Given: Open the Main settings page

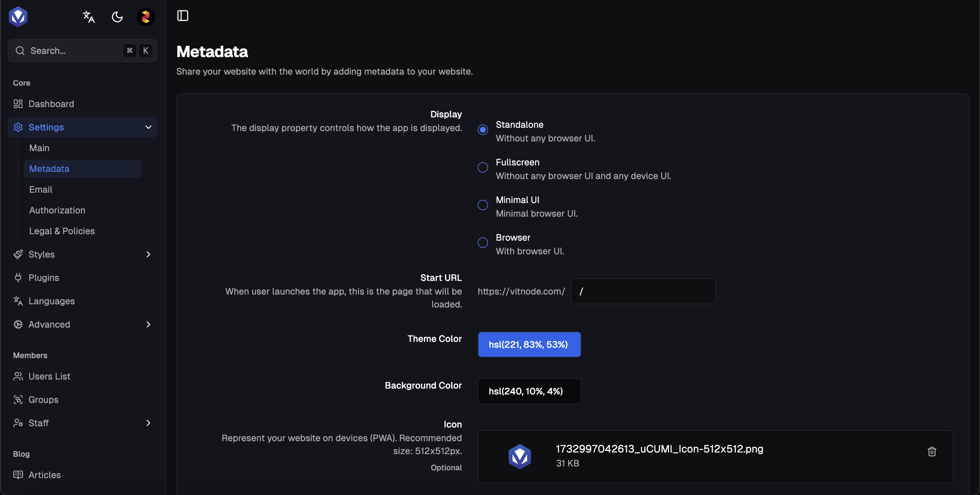Looking at the screenshot, I should point(83,148).
